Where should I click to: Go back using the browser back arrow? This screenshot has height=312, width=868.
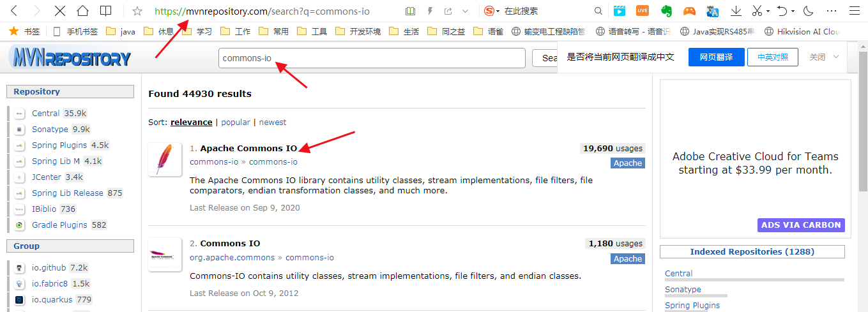[14, 11]
